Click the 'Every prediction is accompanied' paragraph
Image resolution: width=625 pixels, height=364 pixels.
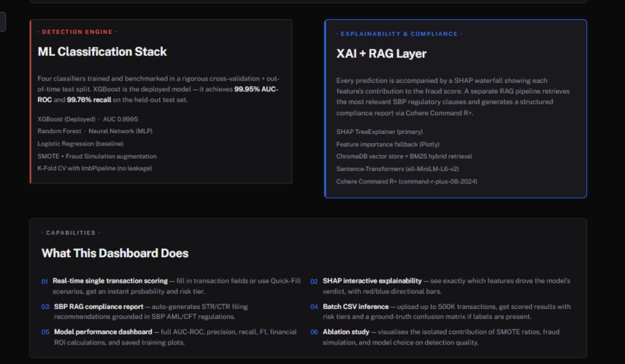(x=453, y=97)
